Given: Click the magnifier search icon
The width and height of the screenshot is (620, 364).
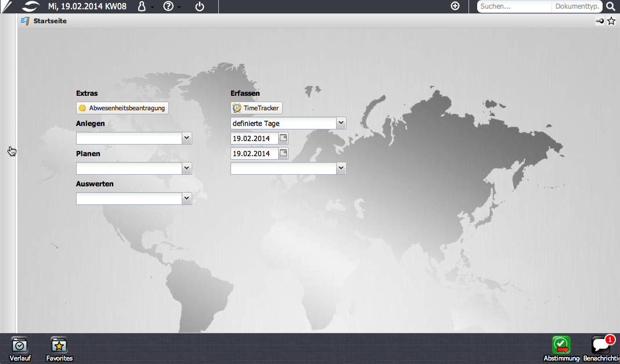Looking at the screenshot, I should click(611, 6).
